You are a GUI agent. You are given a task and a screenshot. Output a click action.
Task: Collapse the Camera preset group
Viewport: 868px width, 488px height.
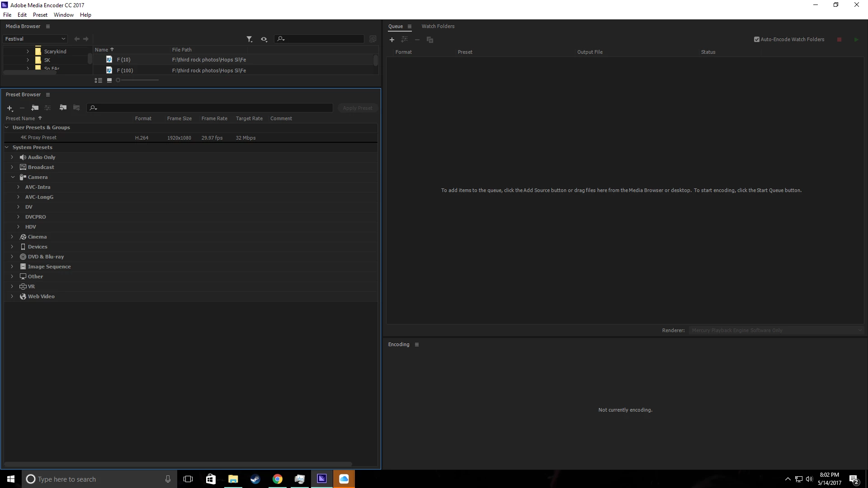[x=13, y=177]
